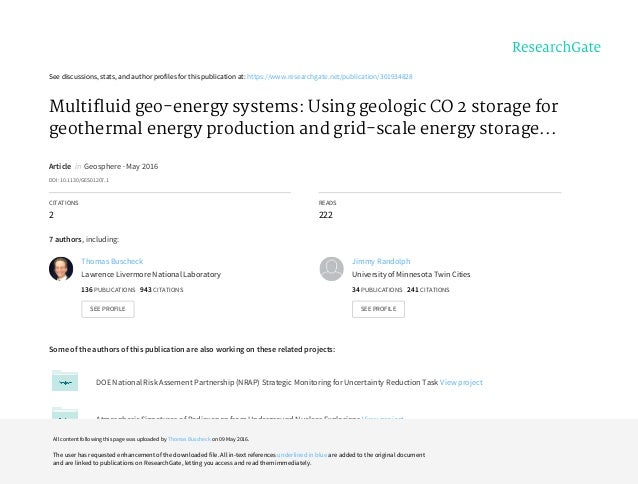638x484 pixels.
Task: Click the Geosphere journal name
Action: pyautogui.click(x=102, y=166)
